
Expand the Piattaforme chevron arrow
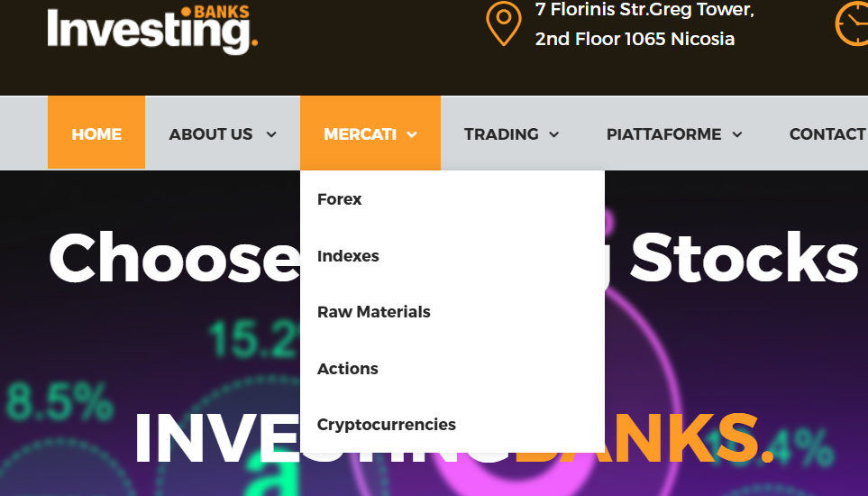[x=737, y=134]
